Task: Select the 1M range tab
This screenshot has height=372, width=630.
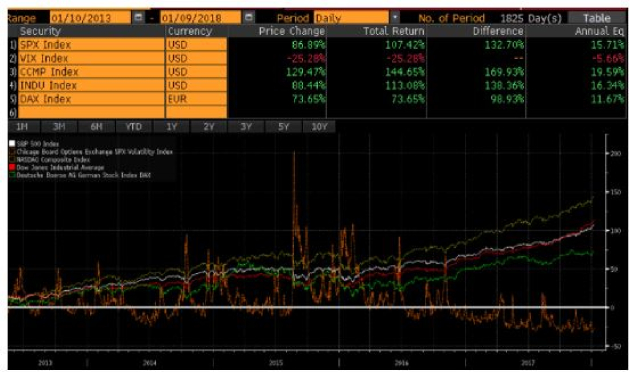Action: coord(22,127)
